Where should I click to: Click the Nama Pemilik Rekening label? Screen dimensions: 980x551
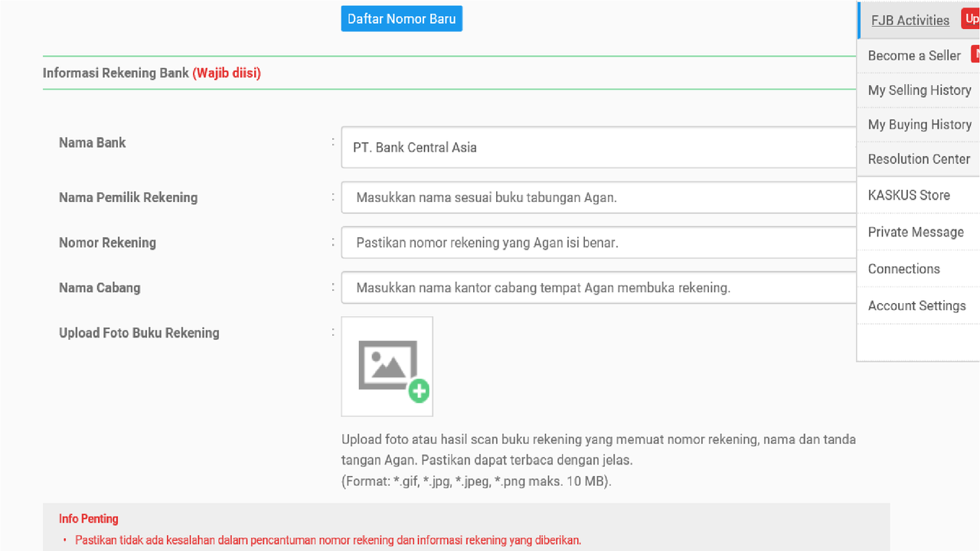[x=128, y=197]
